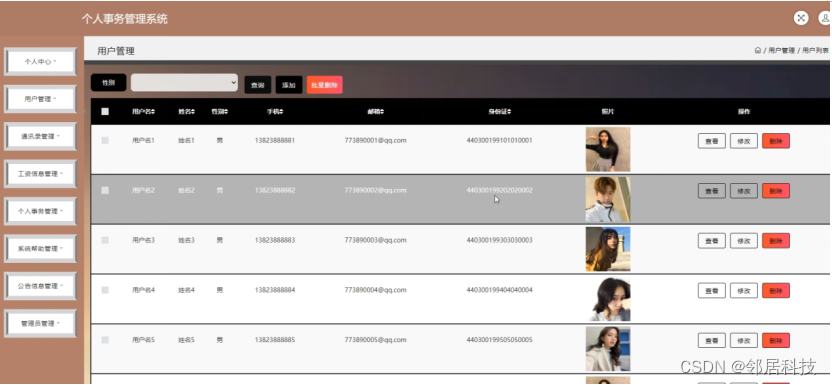Tick the select-all checkbox in table header
This screenshot has width=832, height=385.
(105, 112)
